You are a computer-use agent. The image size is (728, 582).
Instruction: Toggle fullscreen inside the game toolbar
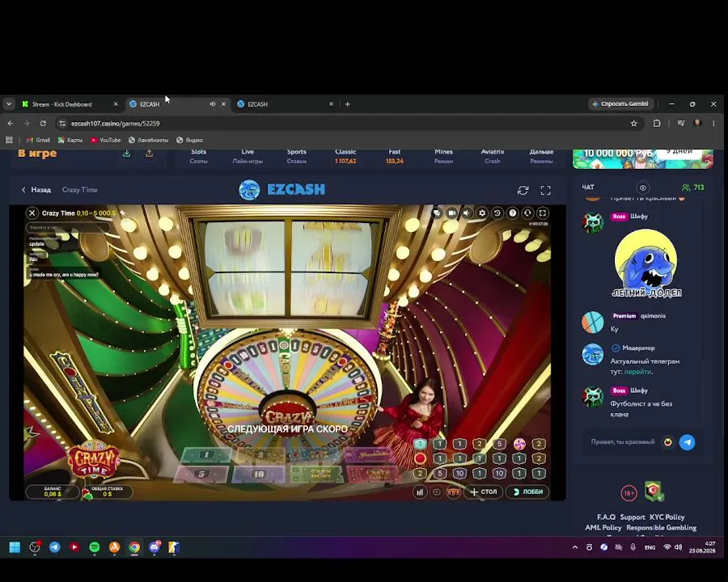[543, 213]
